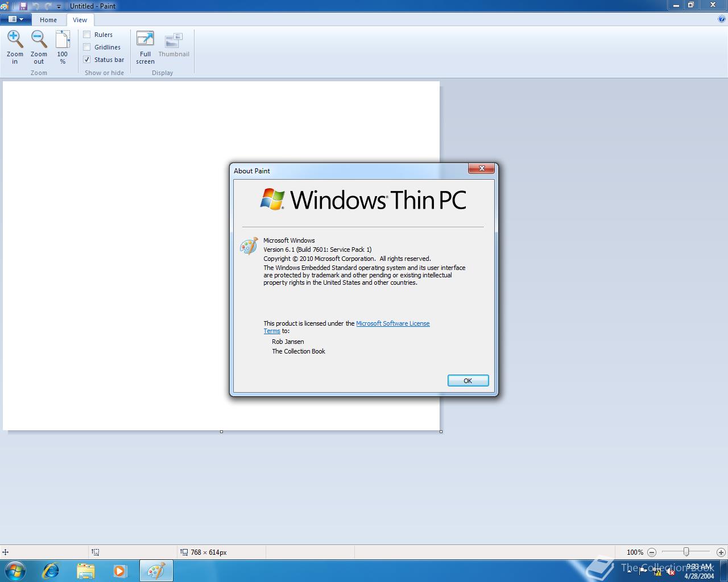This screenshot has width=728, height=582.
Task: Open the Microsoft Software License link
Action: [392, 323]
